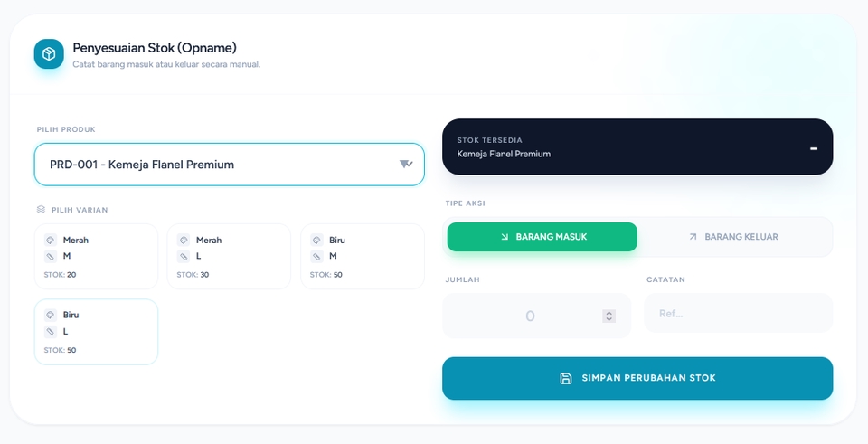
Task: Click the size tag icon on Merah L variant
Action: point(184,256)
